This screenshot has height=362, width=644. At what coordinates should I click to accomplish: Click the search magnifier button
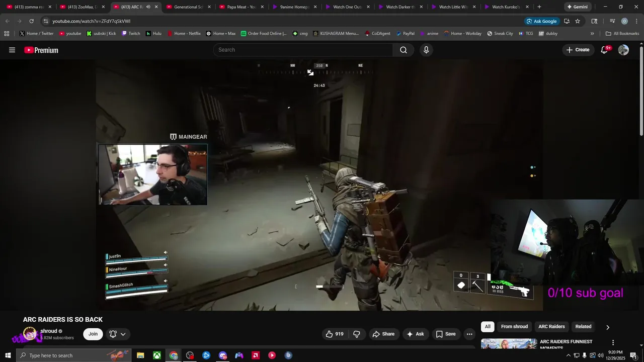404,50
